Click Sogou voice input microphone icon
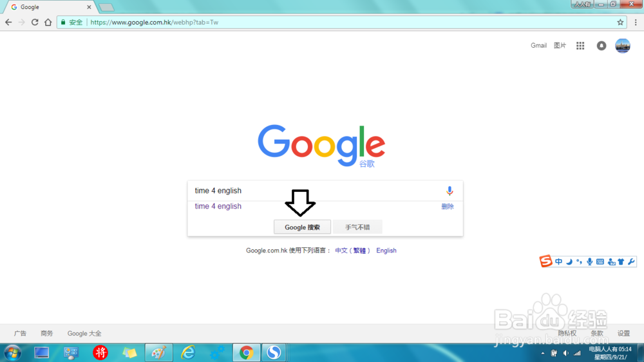 point(589,262)
